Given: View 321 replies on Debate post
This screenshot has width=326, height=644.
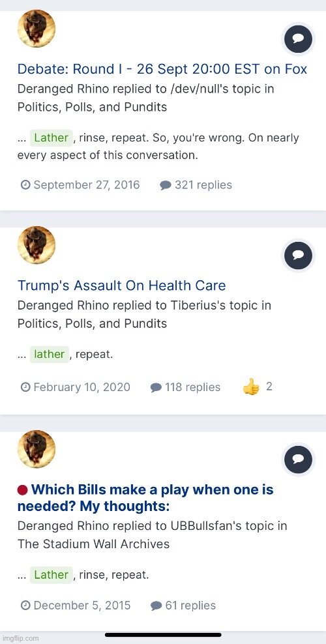Looking at the screenshot, I should coord(196,185).
